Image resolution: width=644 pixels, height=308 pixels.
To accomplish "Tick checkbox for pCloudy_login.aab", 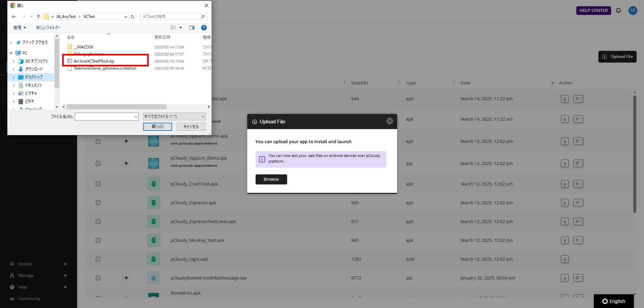I will pyautogui.click(x=98, y=259).
